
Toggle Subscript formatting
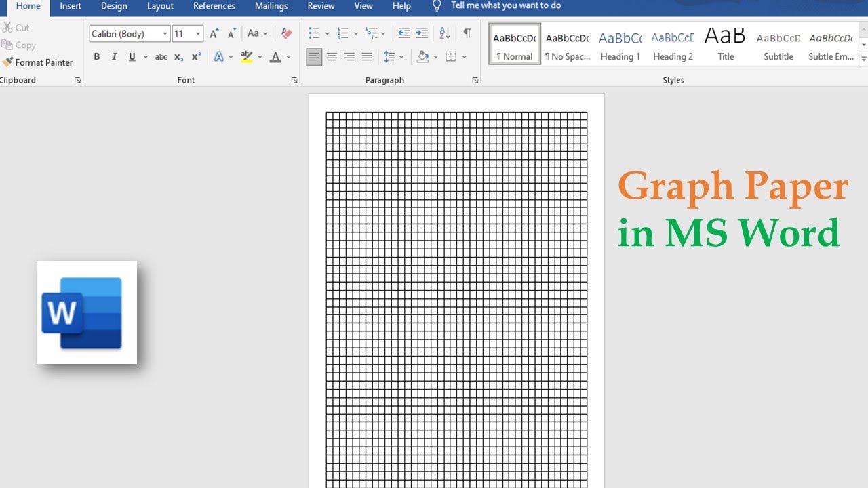pos(178,57)
